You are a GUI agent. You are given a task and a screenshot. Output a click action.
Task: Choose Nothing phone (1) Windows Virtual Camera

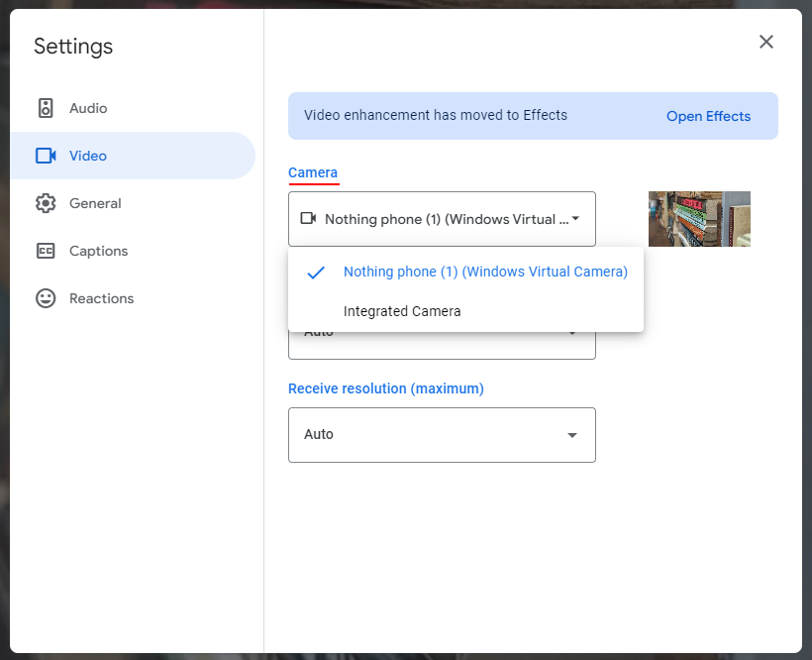(x=466, y=272)
